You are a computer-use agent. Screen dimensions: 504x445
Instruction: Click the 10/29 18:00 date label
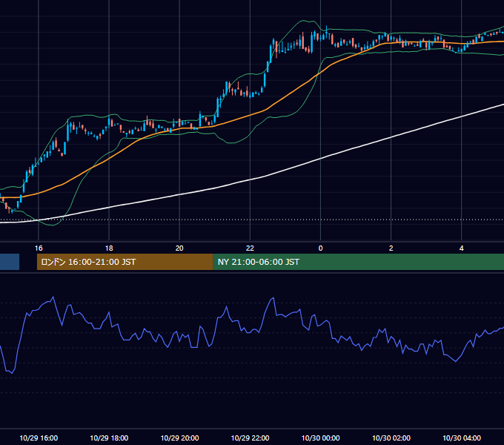pos(109,438)
